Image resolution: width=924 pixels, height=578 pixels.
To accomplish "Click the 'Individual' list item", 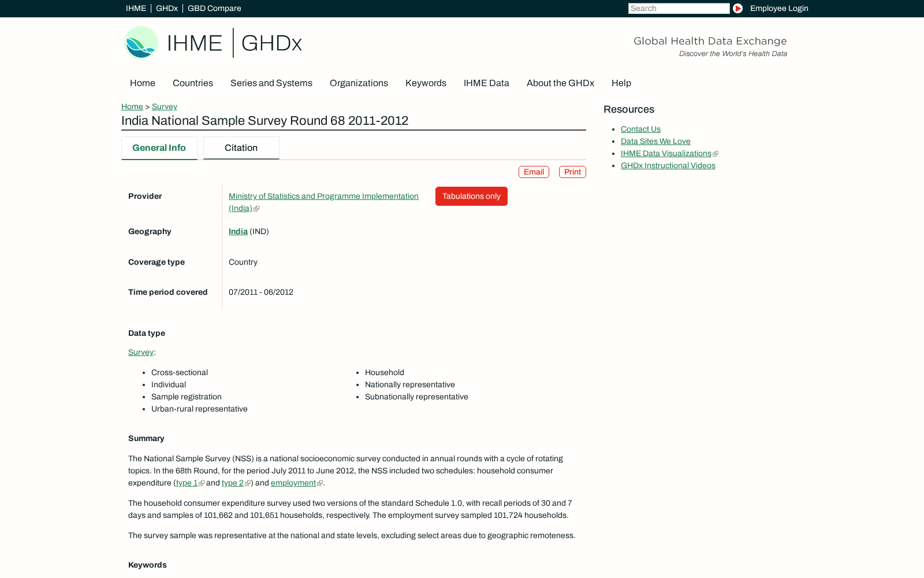I will pyautogui.click(x=169, y=384).
